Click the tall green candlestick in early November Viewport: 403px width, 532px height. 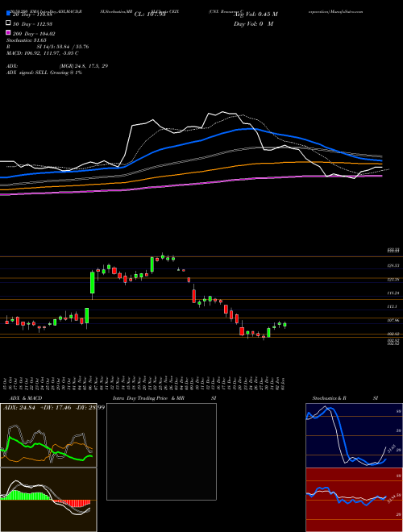click(92, 282)
